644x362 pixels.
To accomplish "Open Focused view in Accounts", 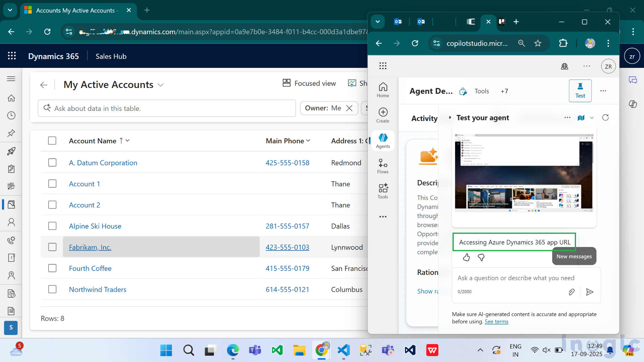I will (309, 83).
